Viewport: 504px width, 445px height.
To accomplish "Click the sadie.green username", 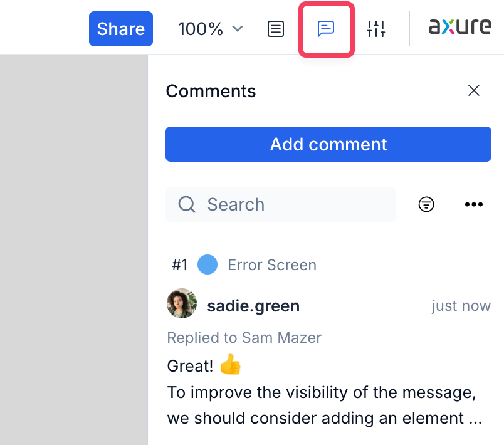I will pos(253,306).
